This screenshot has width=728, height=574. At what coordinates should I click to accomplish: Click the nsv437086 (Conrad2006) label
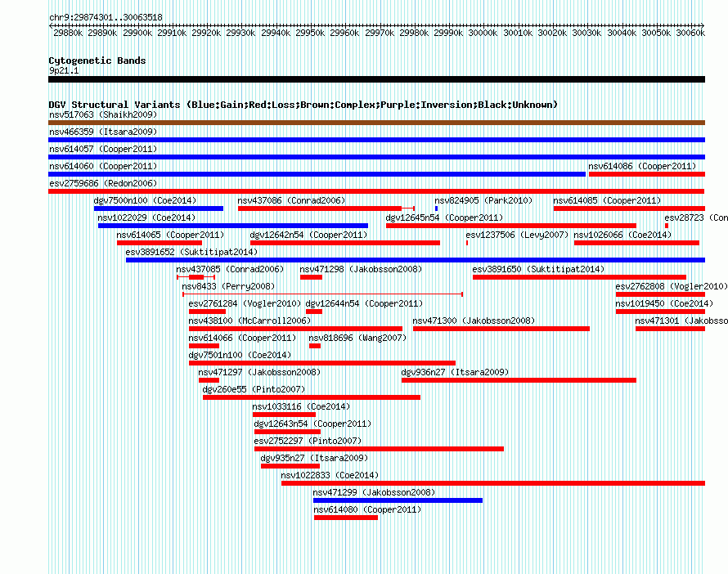[x=291, y=200]
